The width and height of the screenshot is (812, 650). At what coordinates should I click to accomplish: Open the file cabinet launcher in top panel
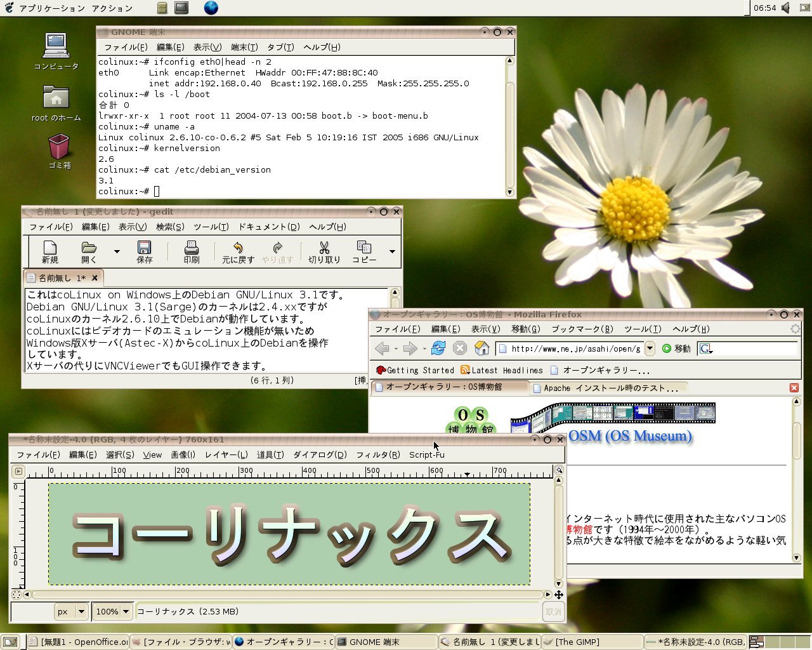[x=162, y=8]
